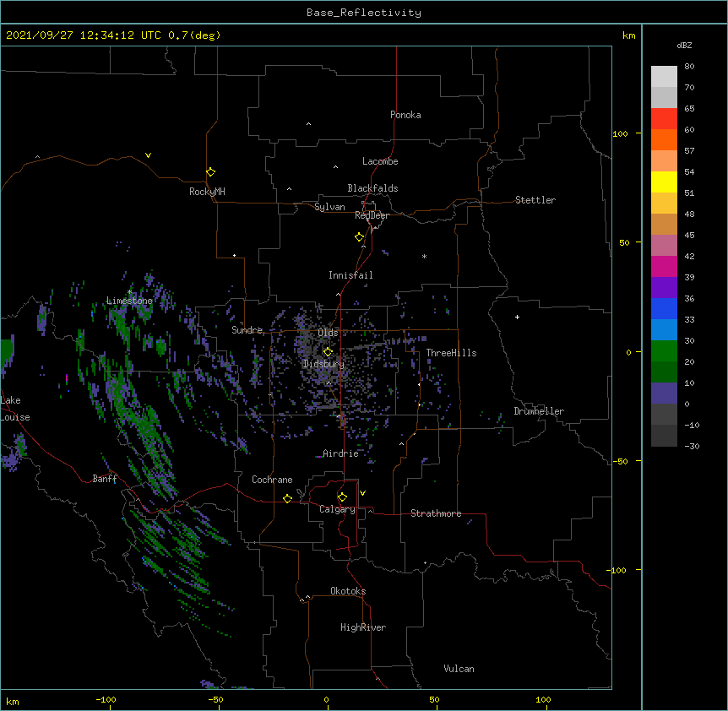
Task: Click the Cochrane town label
Action: (x=272, y=480)
